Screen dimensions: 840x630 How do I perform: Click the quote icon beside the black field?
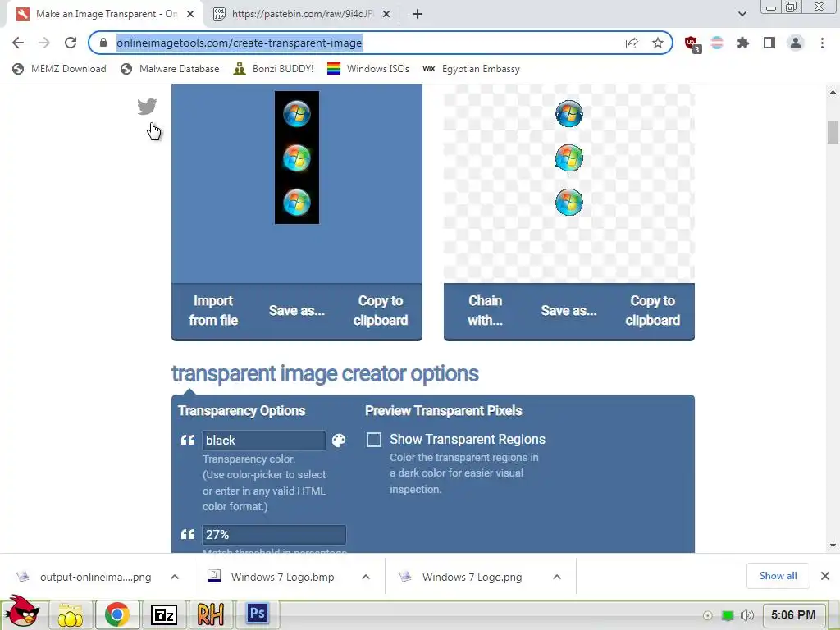pos(188,441)
